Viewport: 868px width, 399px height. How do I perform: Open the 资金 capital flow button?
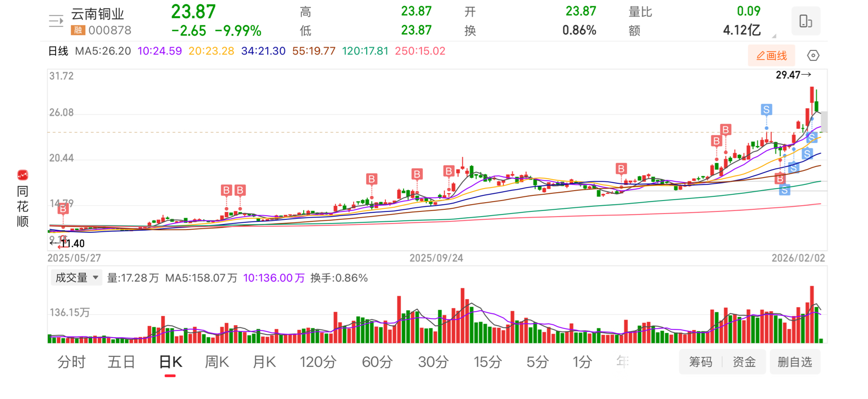pyautogui.click(x=744, y=362)
